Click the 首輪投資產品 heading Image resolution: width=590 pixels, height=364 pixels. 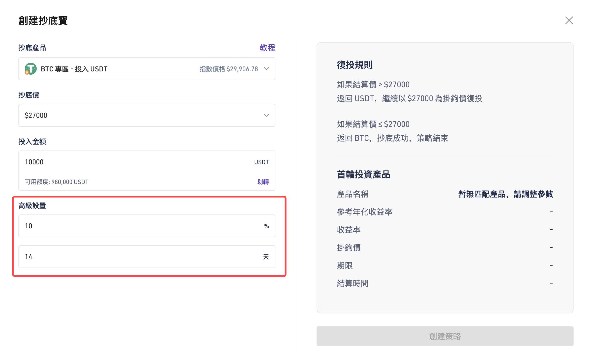[363, 175]
